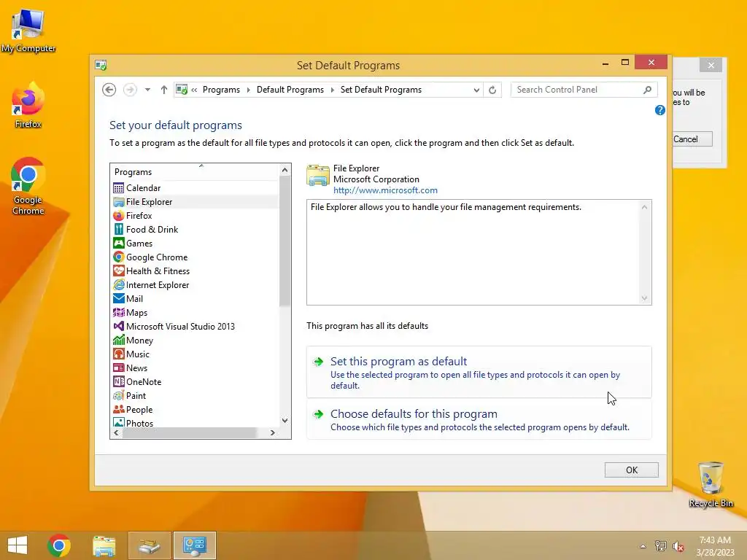
Task: Click the network icon in system tray
Action: coord(661,545)
